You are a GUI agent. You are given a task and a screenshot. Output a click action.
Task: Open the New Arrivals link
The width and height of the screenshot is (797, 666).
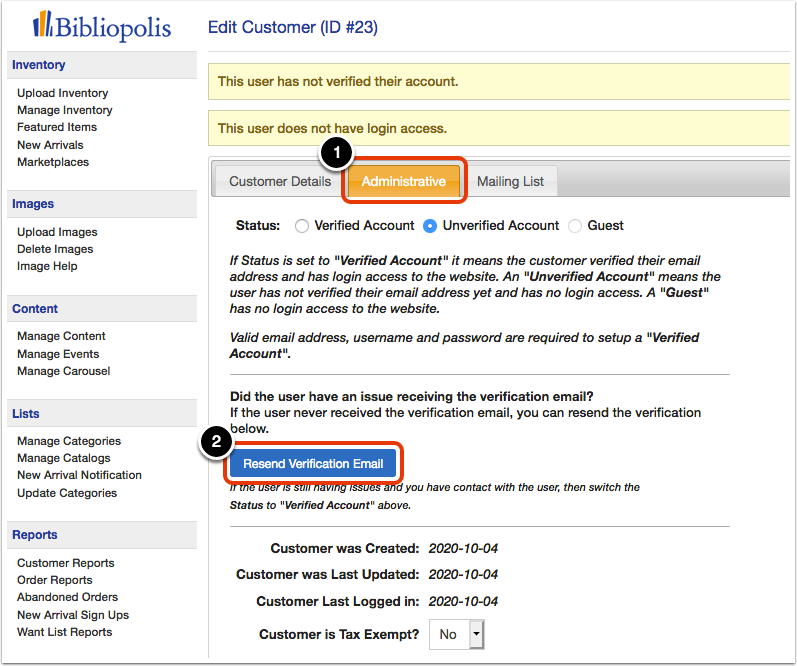pos(50,145)
